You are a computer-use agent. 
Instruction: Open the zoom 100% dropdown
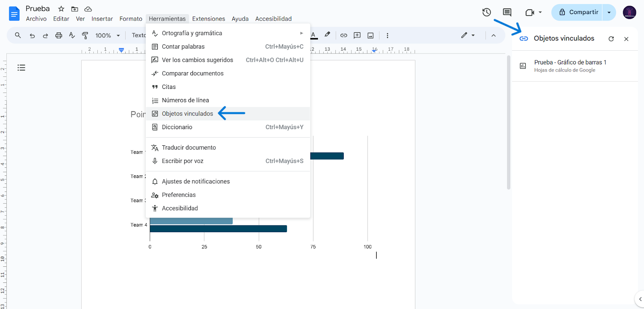point(107,35)
